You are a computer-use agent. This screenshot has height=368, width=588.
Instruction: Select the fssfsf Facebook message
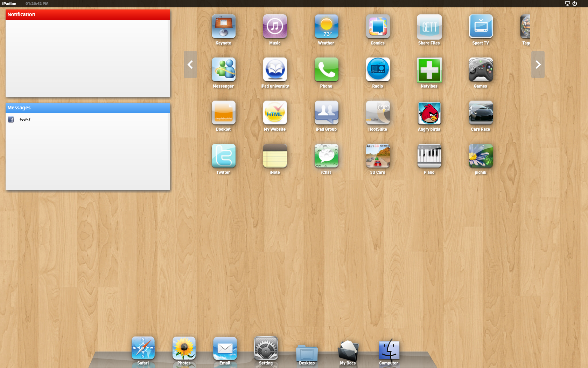click(x=86, y=120)
